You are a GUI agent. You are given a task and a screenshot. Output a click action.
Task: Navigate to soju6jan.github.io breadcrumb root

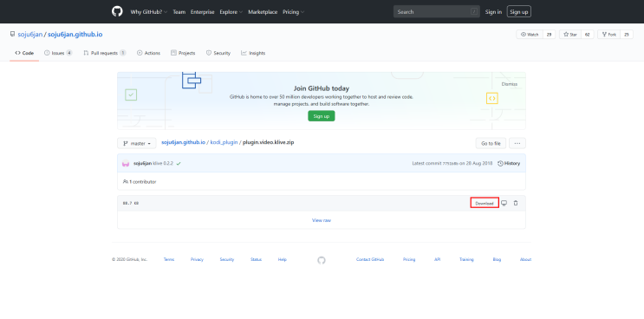(x=183, y=142)
